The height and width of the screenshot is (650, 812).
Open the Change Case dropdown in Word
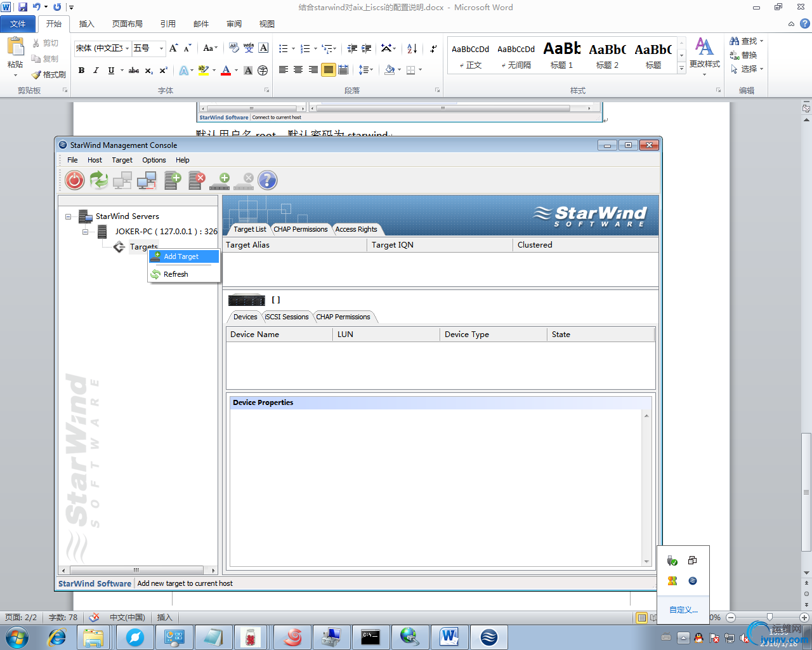click(x=209, y=48)
